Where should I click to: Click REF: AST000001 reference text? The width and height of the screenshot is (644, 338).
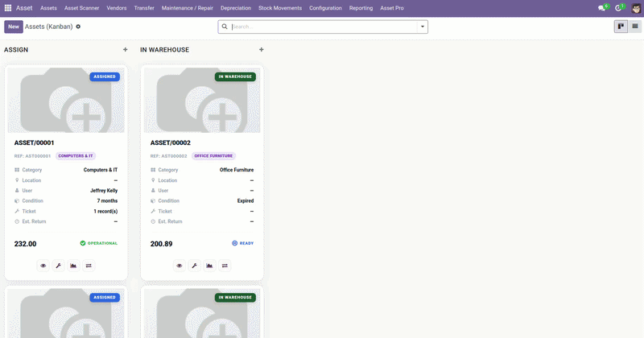[32, 156]
